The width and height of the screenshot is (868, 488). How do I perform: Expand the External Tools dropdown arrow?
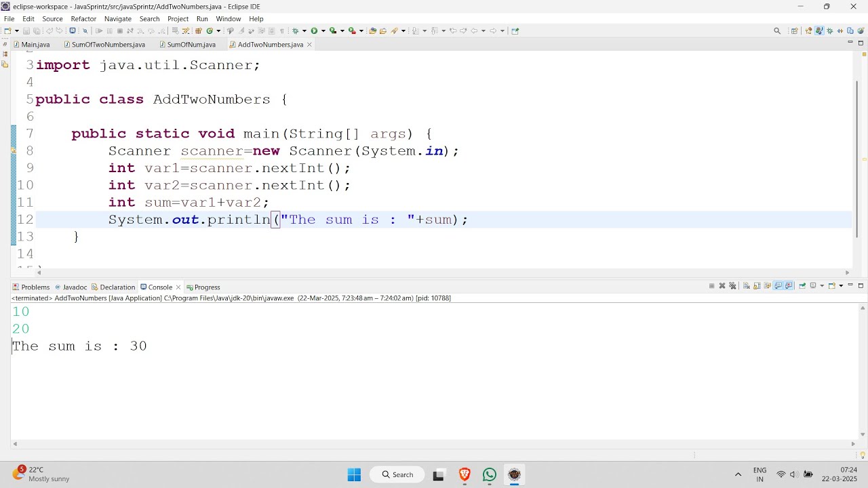pyautogui.click(x=361, y=30)
